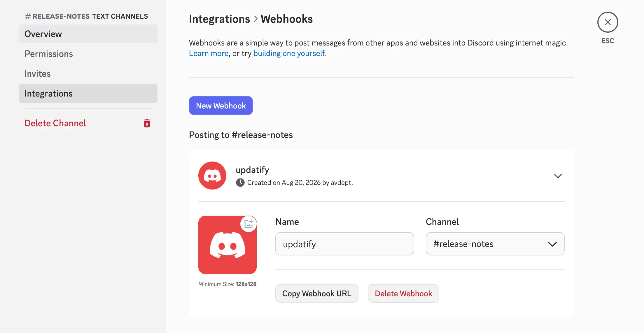Close settings with the ESC X button
This screenshot has width=644, height=333.
tap(608, 22)
